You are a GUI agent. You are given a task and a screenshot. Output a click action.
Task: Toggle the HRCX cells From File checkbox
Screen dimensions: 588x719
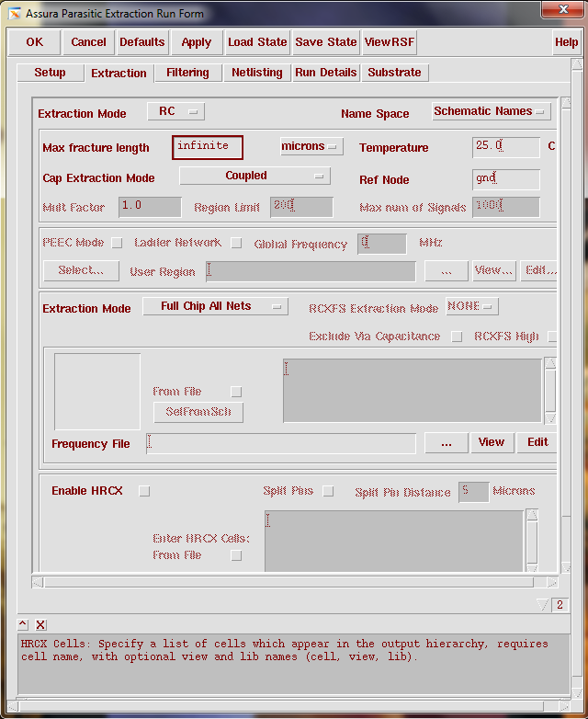(x=236, y=555)
